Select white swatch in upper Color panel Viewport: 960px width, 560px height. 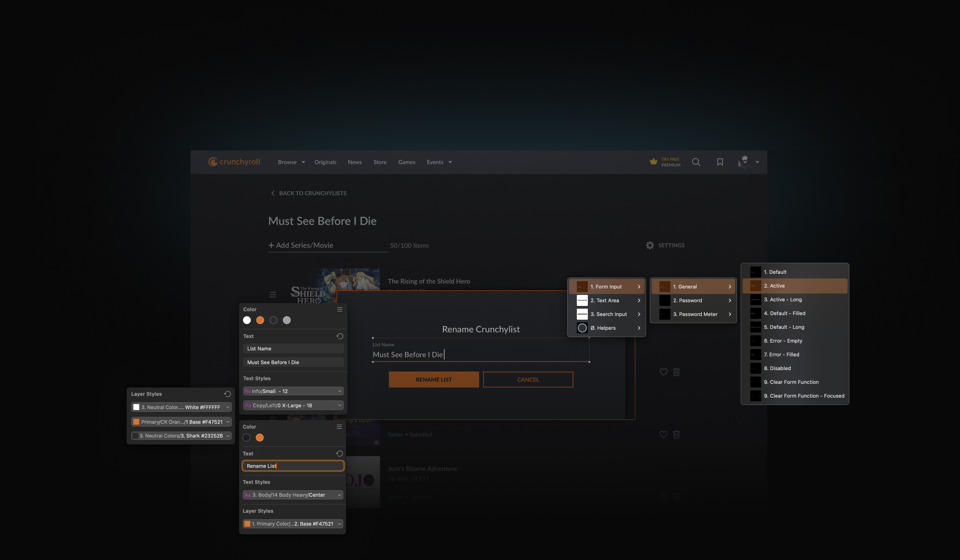point(247,320)
